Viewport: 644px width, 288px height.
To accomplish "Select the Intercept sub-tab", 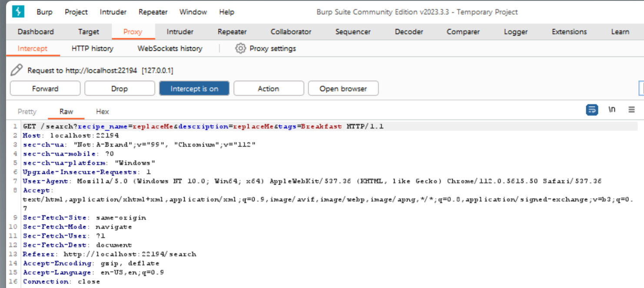I will (x=32, y=48).
